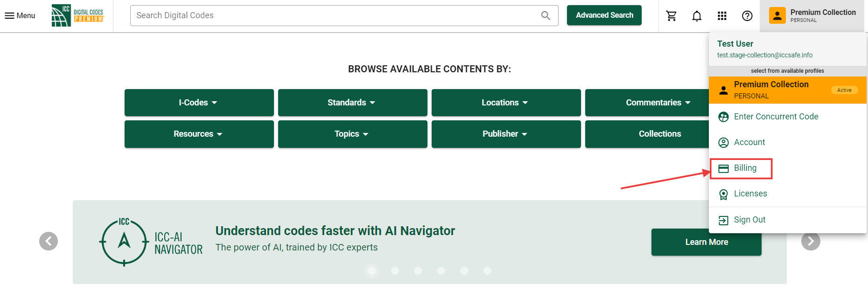The width and height of the screenshot is (868, 299).
Task: Click the notifications bell icon
Action: (697, 16)
